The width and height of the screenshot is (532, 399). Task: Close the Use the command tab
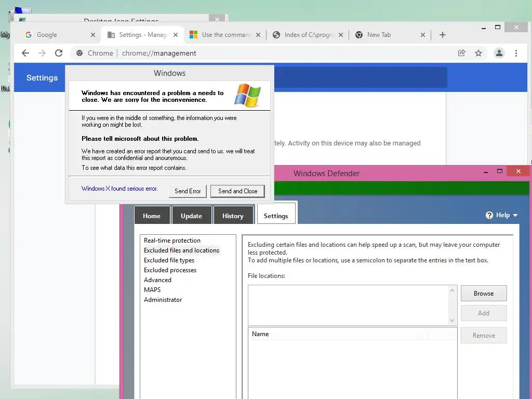pyautogui.click(x=258, y=35)
